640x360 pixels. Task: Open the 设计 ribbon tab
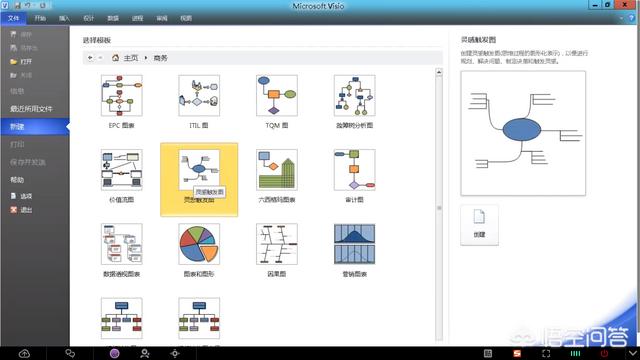coord(89,18)
